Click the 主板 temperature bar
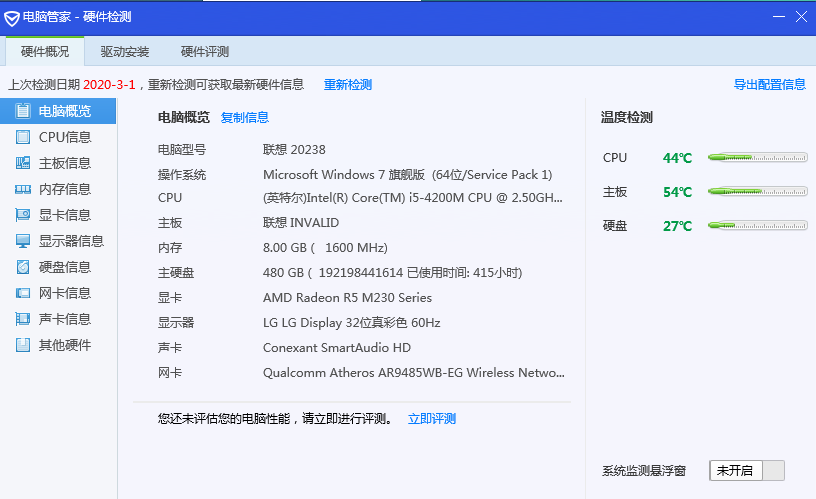 tap(758, 191)
